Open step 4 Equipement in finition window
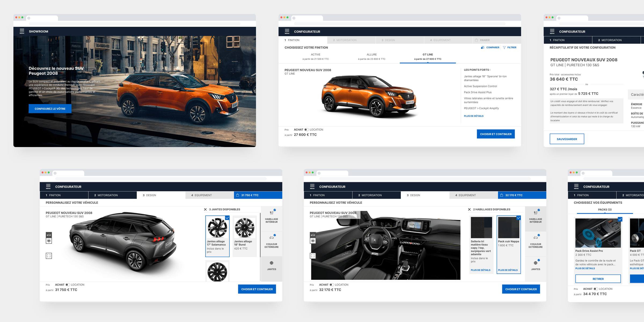The image size is (644, 322). (x=448, y=40)
